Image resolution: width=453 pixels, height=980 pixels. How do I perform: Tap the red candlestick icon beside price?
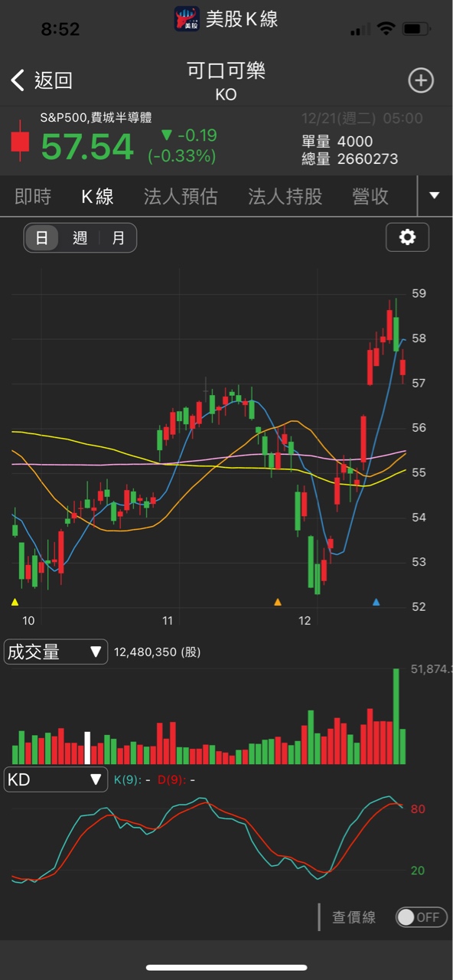tap(20, 141)
